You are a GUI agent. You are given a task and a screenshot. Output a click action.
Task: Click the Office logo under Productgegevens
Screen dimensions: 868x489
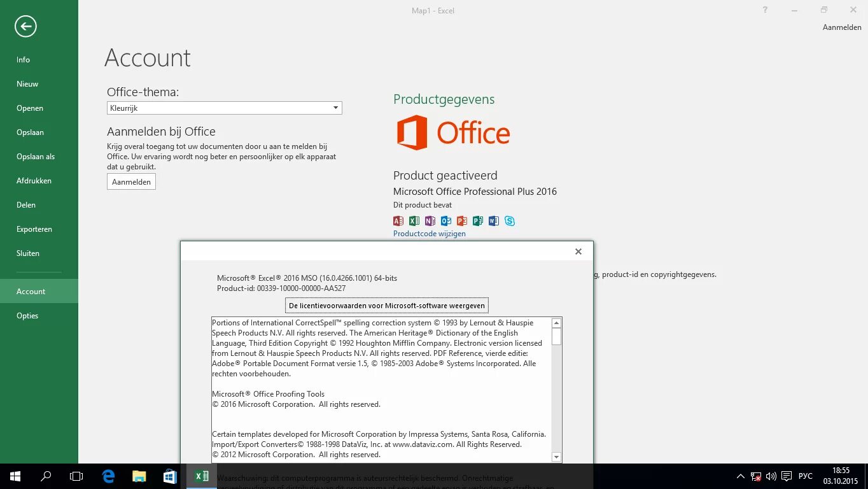tap(453, 132)
